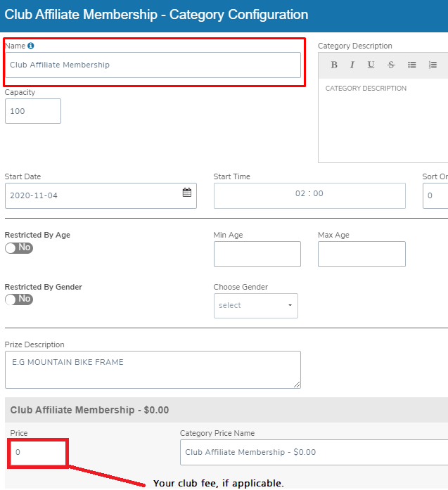Enable the Restricted By Age toggle

click(x=19, y=247)
